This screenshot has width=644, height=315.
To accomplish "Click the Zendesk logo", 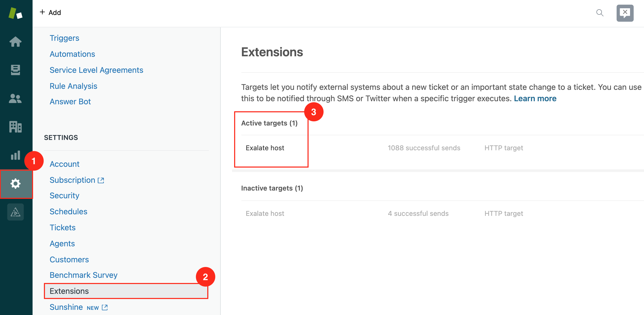I will pyautogui.click(x=16, y=13).
